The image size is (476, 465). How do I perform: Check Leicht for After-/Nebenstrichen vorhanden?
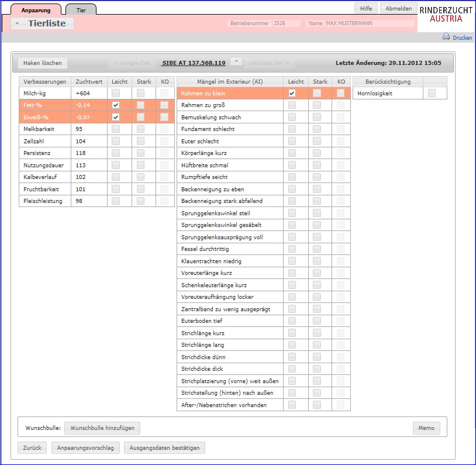tap(292, 405)
